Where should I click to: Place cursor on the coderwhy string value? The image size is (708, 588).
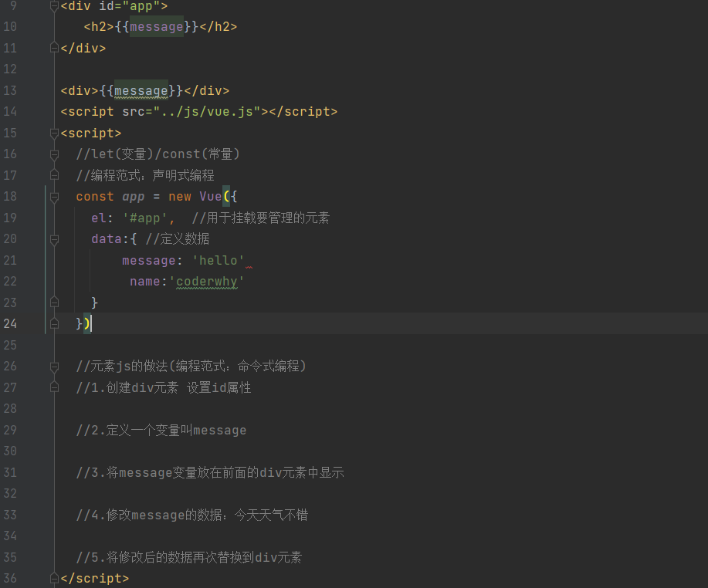click(x=206, y=281)
